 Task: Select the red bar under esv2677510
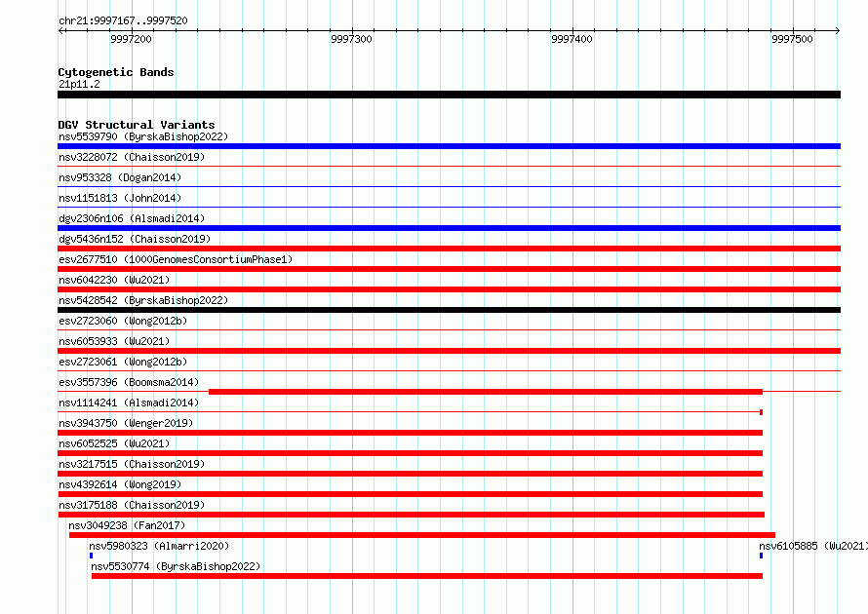pyautogui.click(x=449, y=269)
